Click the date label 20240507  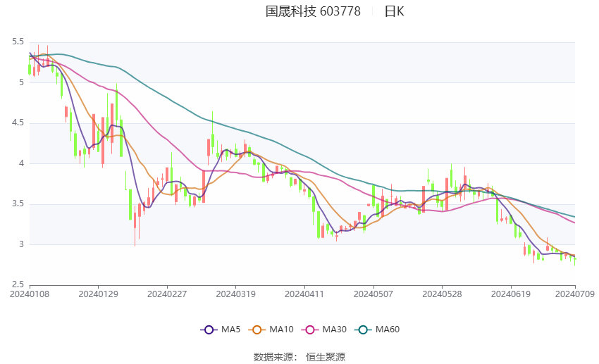point(373,294)
